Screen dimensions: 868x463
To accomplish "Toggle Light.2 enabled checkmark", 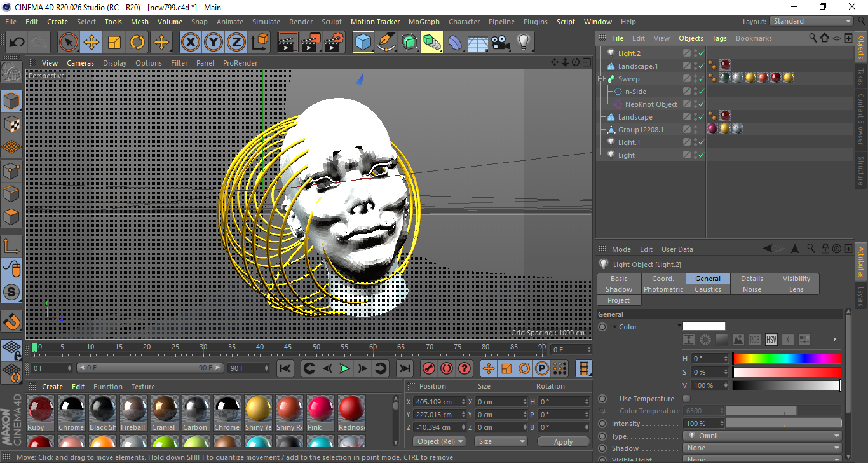I will click(x=702, y=53).
